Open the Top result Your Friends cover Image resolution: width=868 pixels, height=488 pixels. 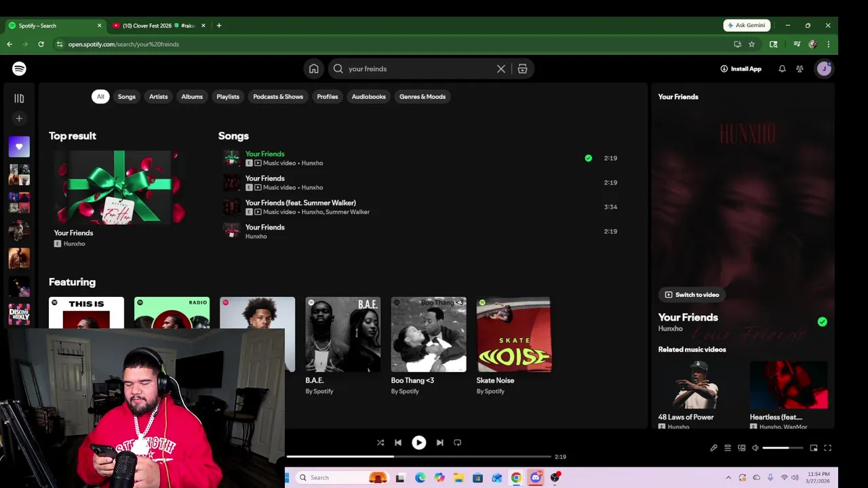[120, 187]
